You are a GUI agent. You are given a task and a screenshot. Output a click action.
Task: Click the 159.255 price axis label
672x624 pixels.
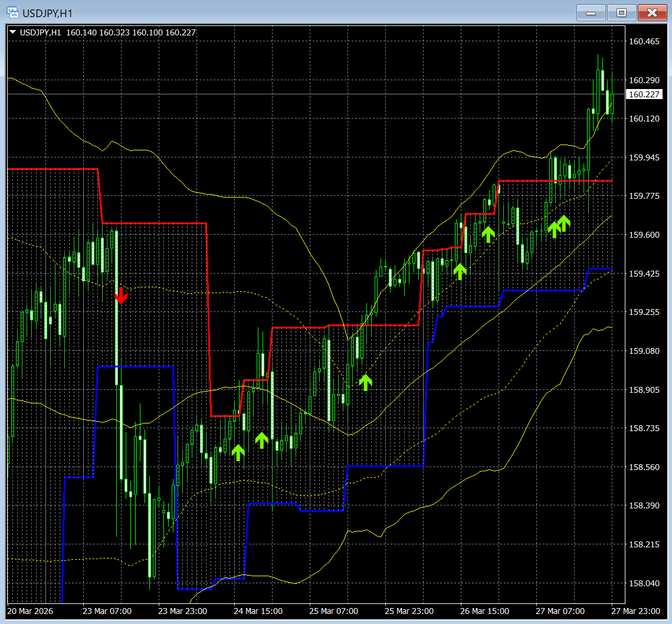(x=644, y=312)
